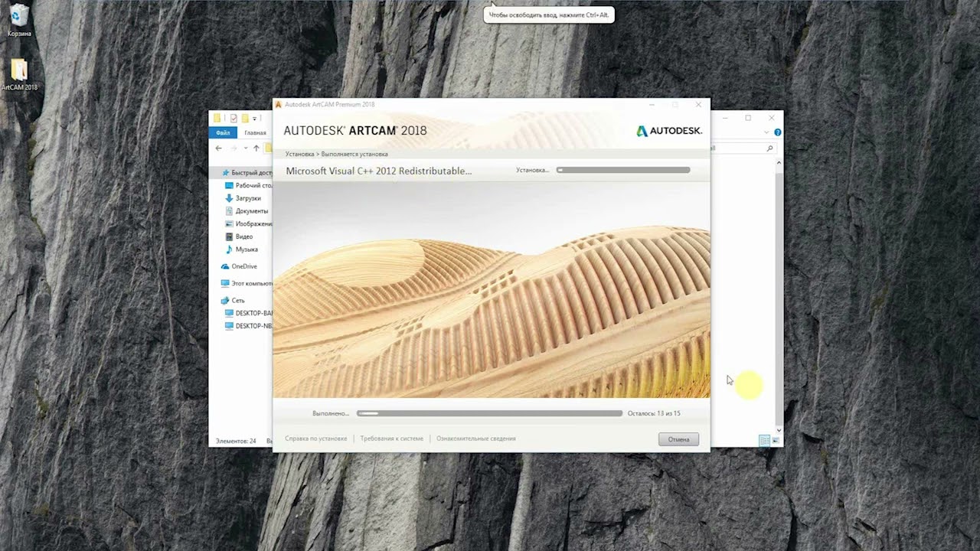Image resolution: width=980 pixels, height=551 pixels.
Task: Open the Требования к системе link
Action: pos(392,439)
